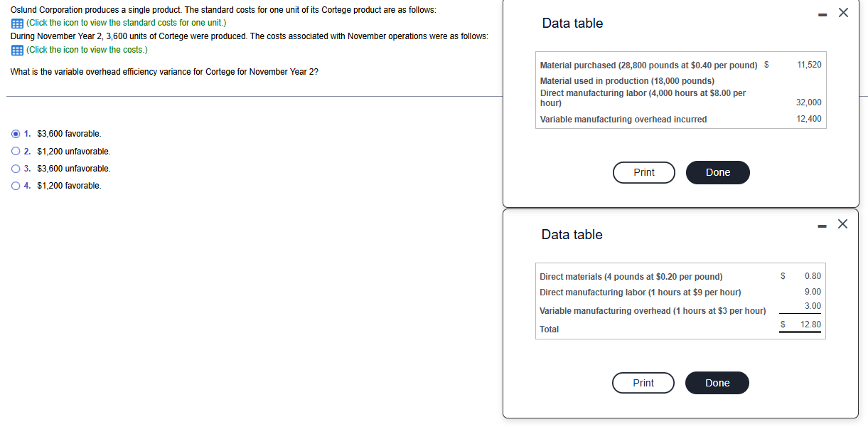Click Print in the top Data table
The height and width of the screenshot is (427, 868).
(x=643, y=172)
